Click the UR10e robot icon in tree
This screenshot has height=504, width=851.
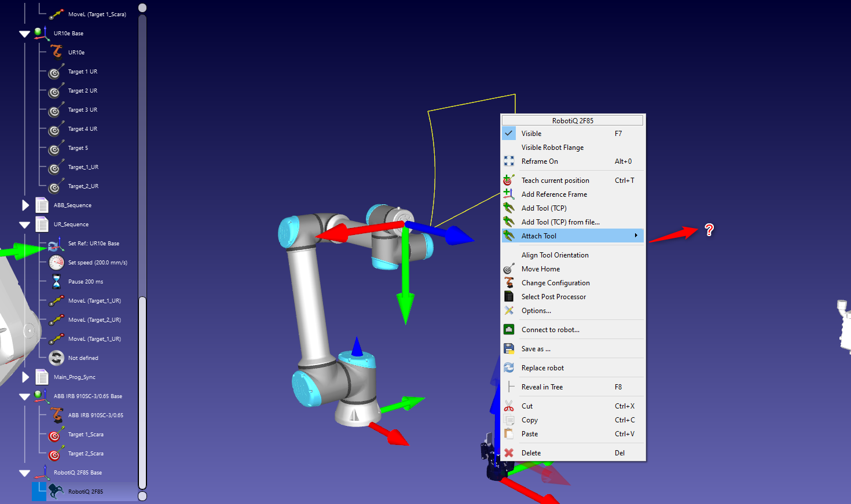point(56,53)
